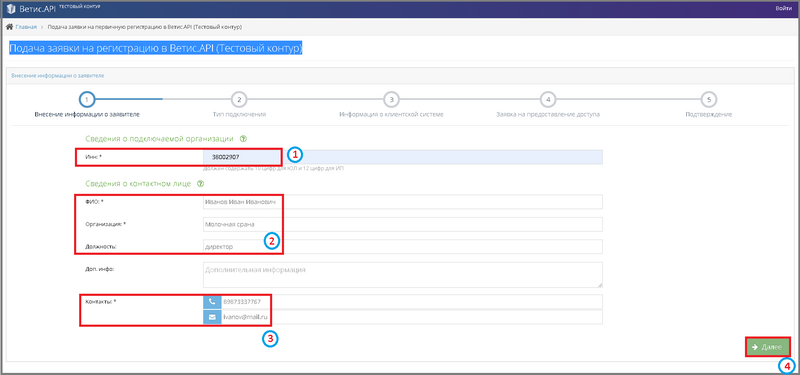Screen dimensions: 800x375
Task: Select step 3 circle Информация о клиентской системе
Action: point(391,99)
